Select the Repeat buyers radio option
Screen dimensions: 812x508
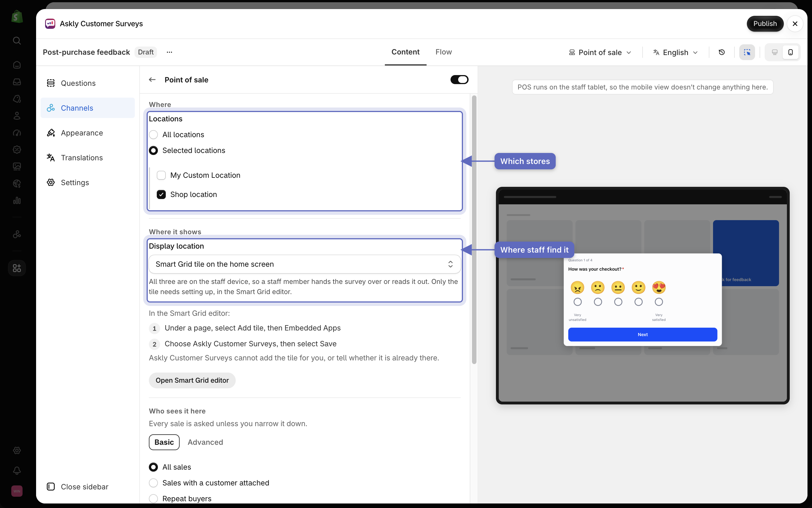pos(153,499)
